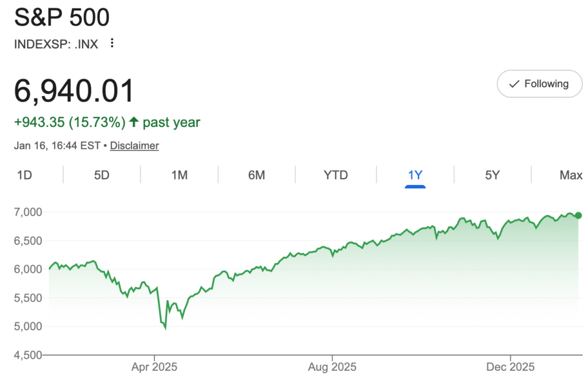
Task: Click the green up arrow indicator
Action: click(x=134, y=122)
